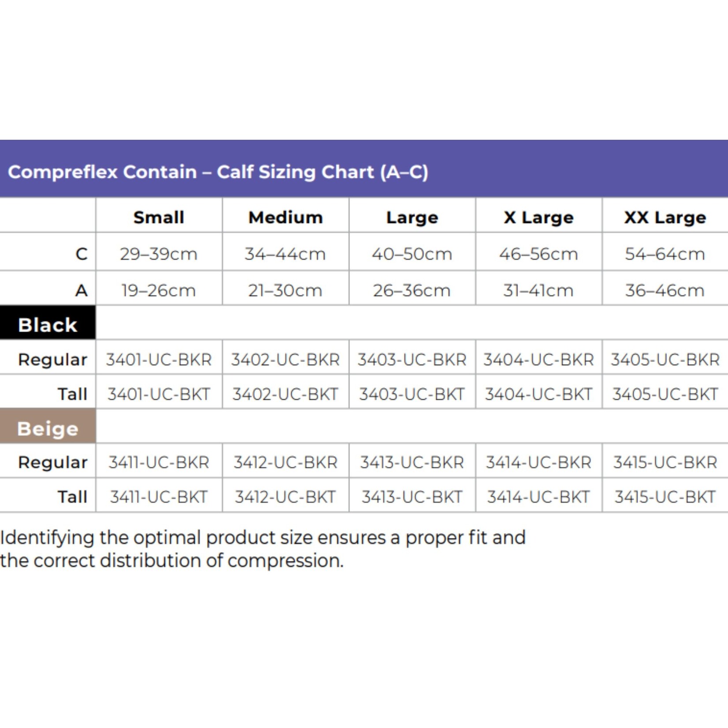The width and height of the screenshot is (728, 728).
Task: Click product code 3405-UC-BKR
Action: pos(665,360)
